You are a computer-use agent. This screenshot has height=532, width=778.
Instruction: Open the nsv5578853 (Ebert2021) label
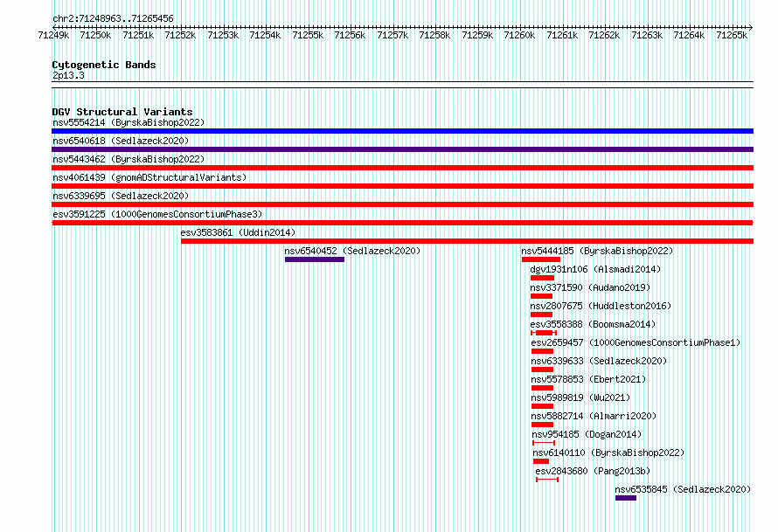(x=588, y=379)
